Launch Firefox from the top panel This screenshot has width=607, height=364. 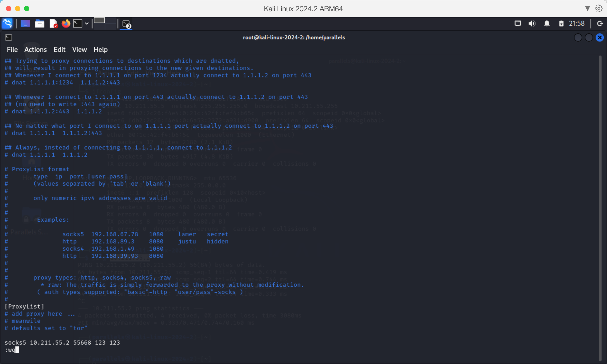[66, 23]
